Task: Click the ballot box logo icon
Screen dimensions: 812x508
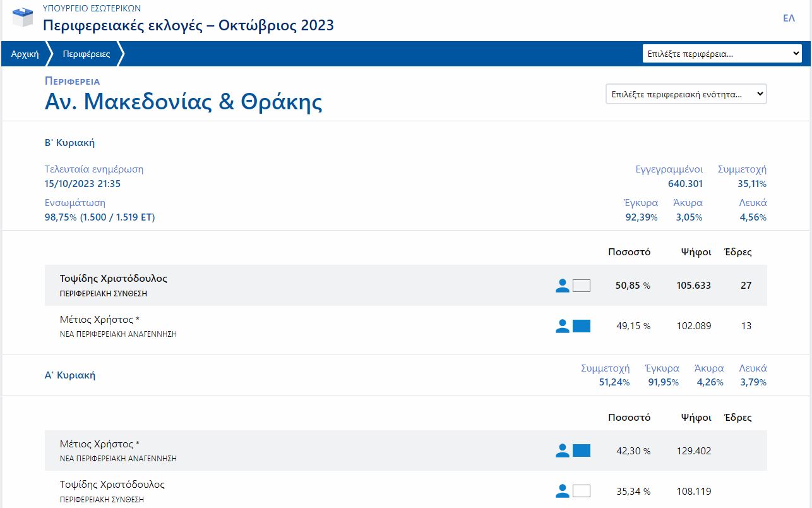Action: pos(23,17)
